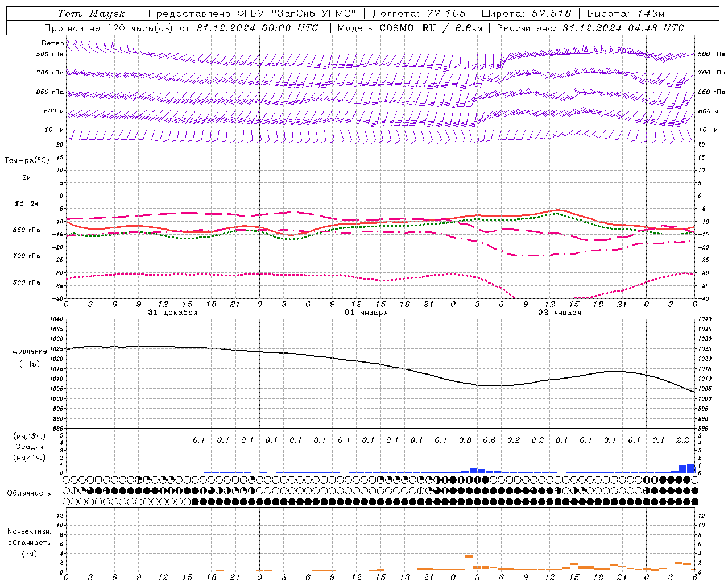Screen dimensions: 728x582
Task: Click the solid line sample under the 2м legend
Action: (26, 184)
